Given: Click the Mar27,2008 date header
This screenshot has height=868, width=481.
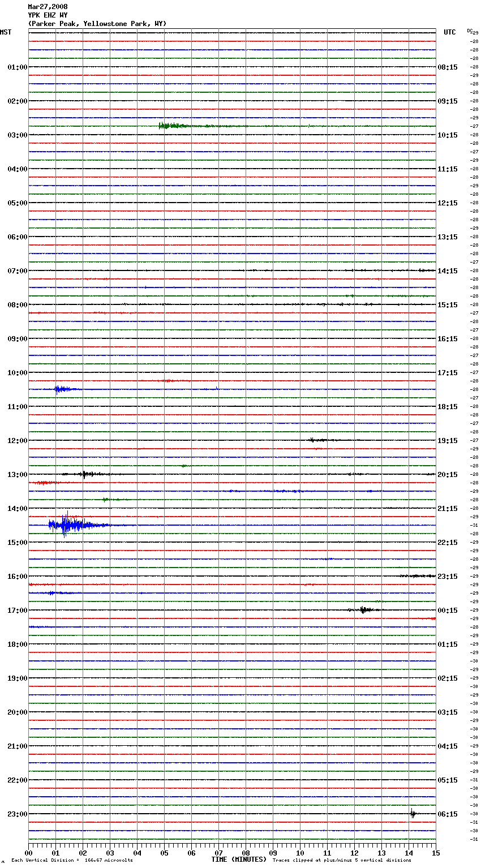Looking at the screenshot, I should pyautogui.click(x=48, y=7).
